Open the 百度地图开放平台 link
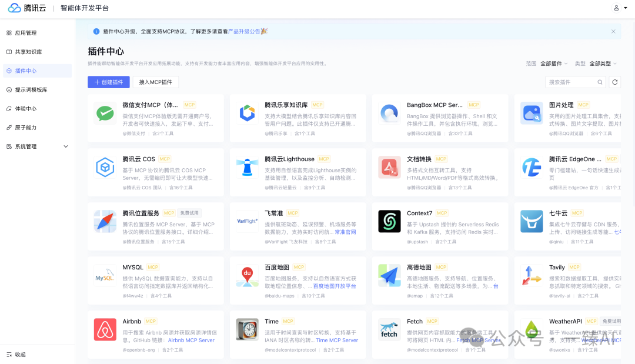635x364 pixels. tap(335, 286)
